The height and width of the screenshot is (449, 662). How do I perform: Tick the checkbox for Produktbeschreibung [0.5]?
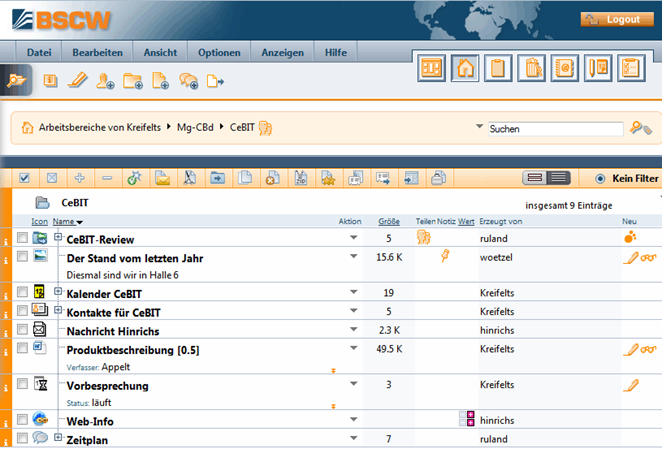(x=22, y=348)
